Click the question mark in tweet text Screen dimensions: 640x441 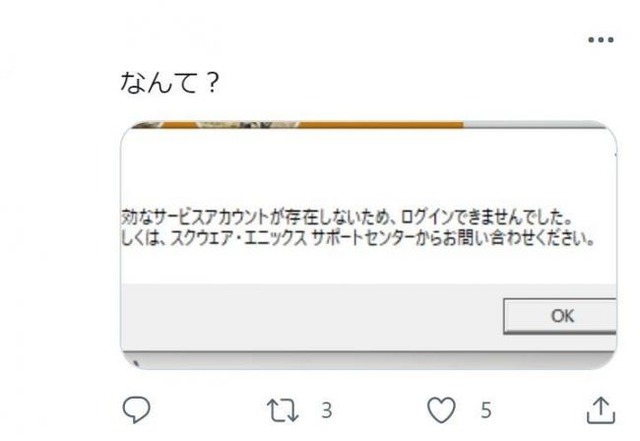[x=212, y=82]
